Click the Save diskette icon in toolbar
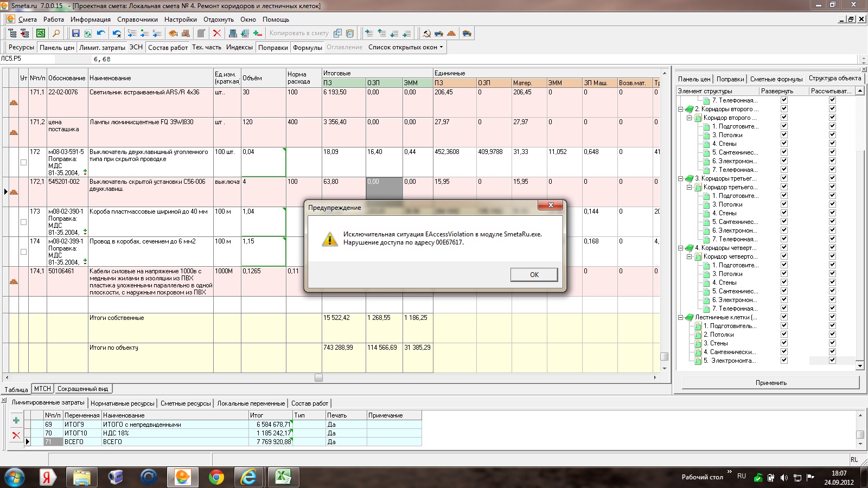Image resolution: width=868 pixels, height=488 pixels. tap(75, 33)
